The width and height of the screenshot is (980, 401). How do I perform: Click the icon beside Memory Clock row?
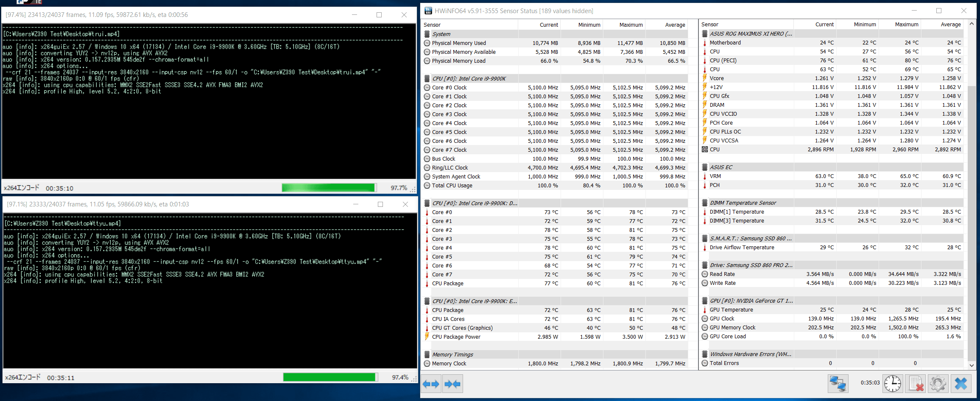(427, 363)
